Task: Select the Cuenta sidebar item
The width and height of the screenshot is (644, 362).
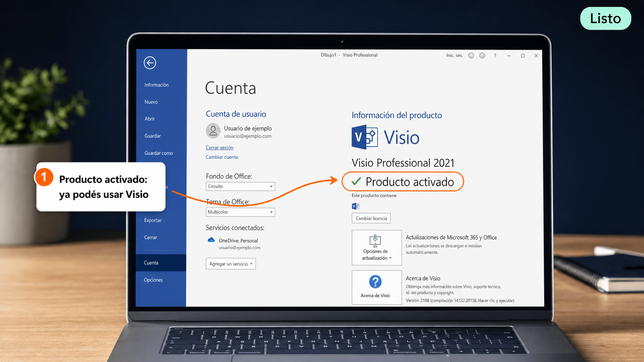Action: click(x=161, y=263)
